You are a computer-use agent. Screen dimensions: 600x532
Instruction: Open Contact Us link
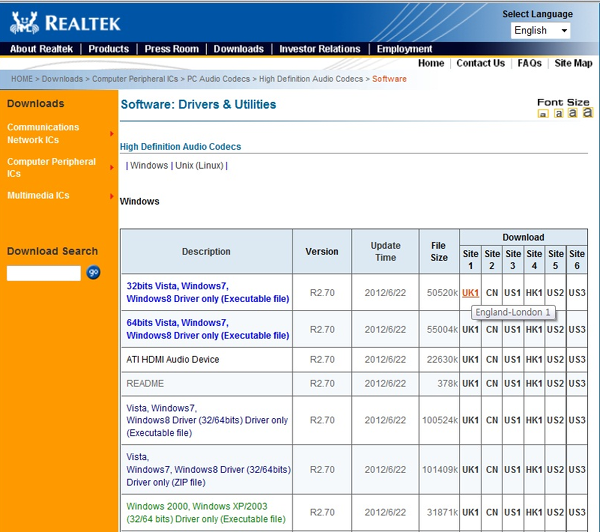tap(481, 63)
